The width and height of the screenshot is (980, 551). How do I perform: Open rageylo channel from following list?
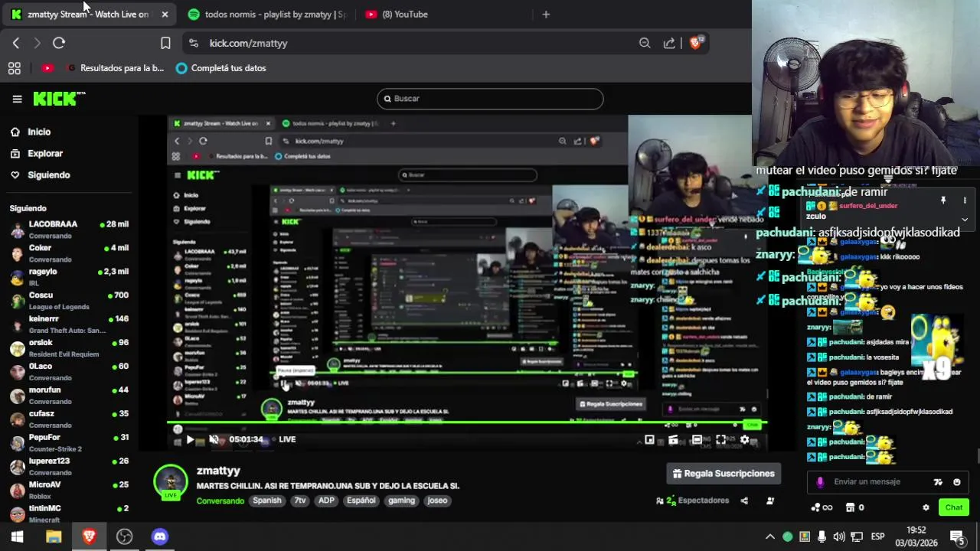coord(69,277)
